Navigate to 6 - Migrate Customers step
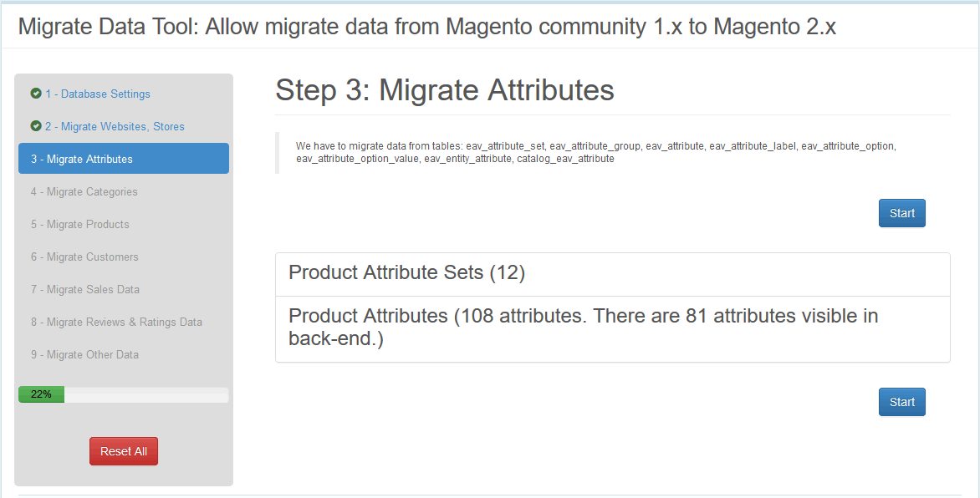This screenshot has height=498, width=980. pyautogui.click(x=84, y=257)
